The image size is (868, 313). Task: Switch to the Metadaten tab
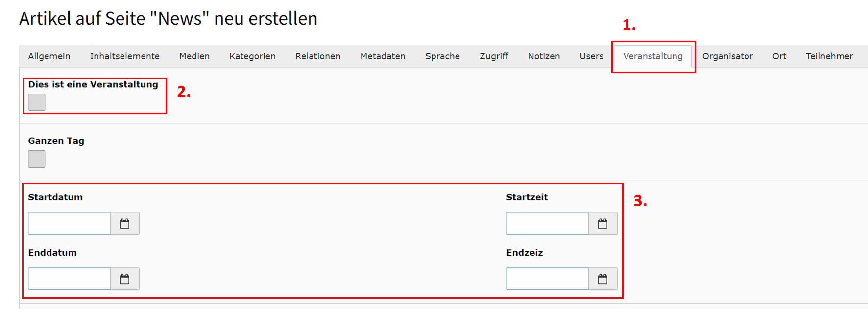pos(383,56)
